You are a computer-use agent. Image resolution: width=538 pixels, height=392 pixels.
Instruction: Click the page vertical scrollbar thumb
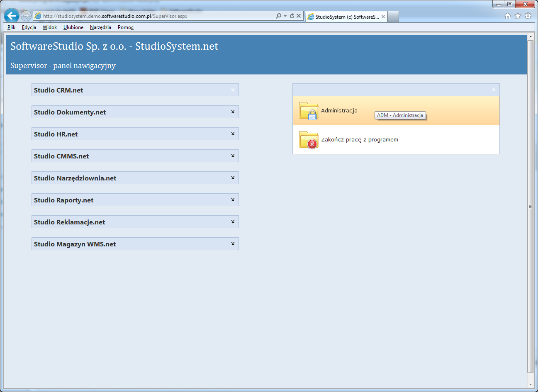530,206
